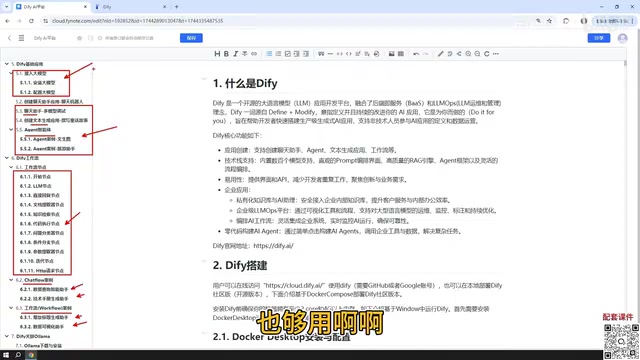Click the browser address bar URL
Image resolution: width=640 pixels, height=360 pixels.
(x=137, y=21)
